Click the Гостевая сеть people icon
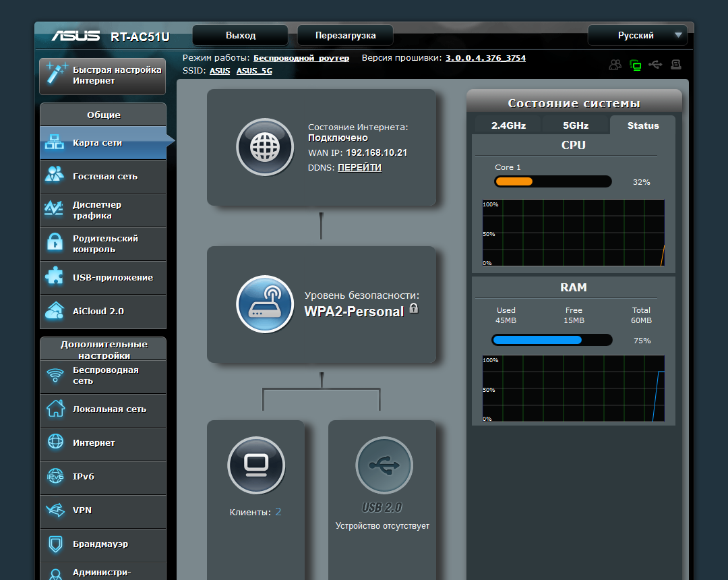Viewport: 728px width, 580px height. coord(55,175)
